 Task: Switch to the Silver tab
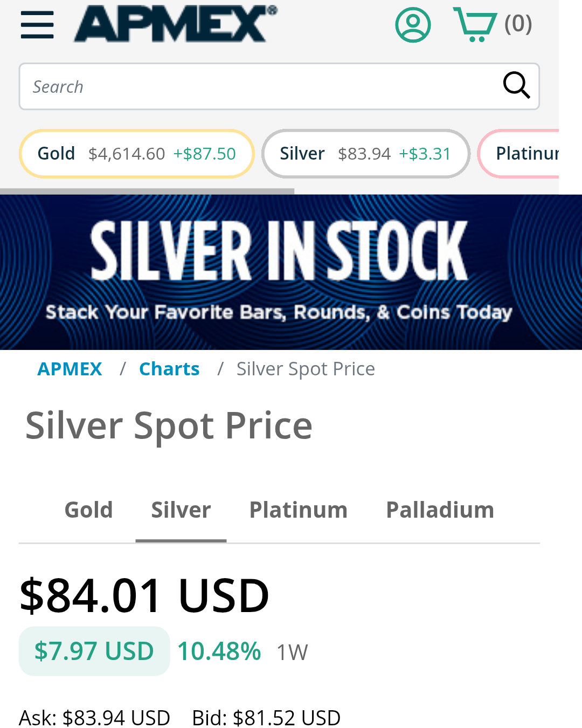181,510
